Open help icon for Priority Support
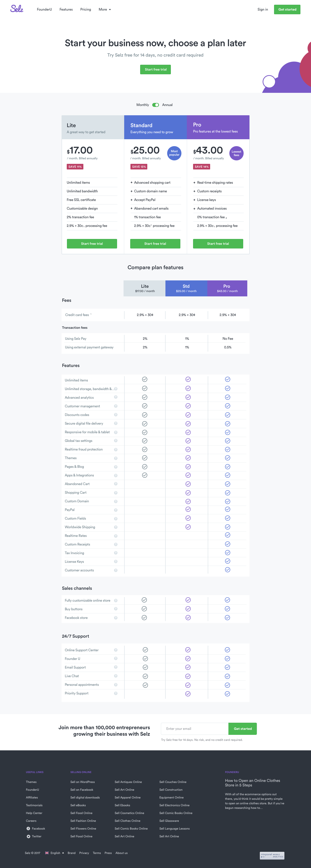The image size is (311, 868). (x=116, y=693)
